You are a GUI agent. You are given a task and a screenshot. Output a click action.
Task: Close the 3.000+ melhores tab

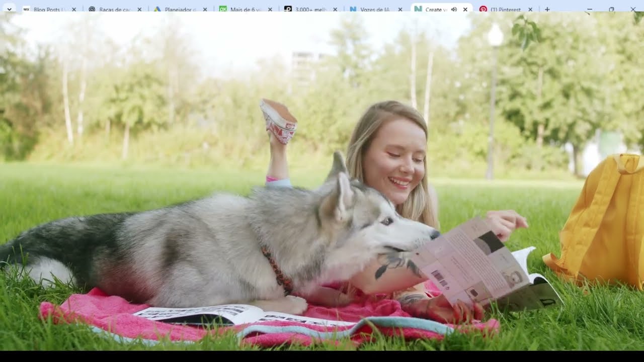tap(335, 9)
